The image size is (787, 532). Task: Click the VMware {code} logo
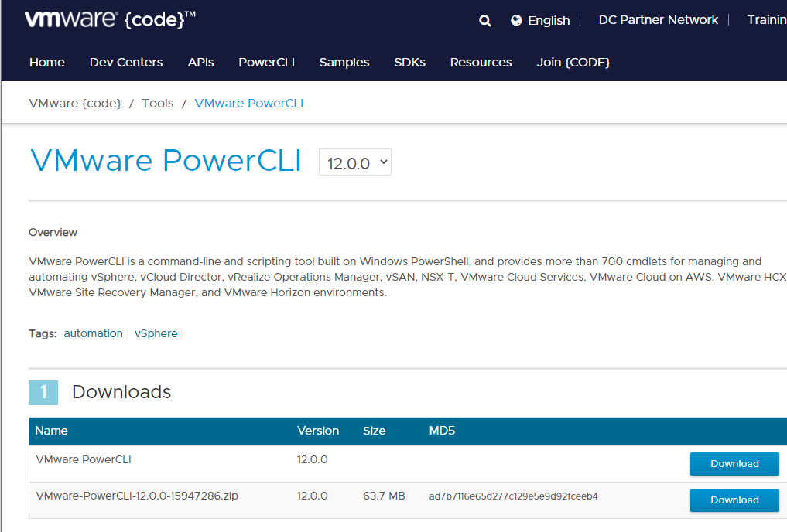point(110,19)
